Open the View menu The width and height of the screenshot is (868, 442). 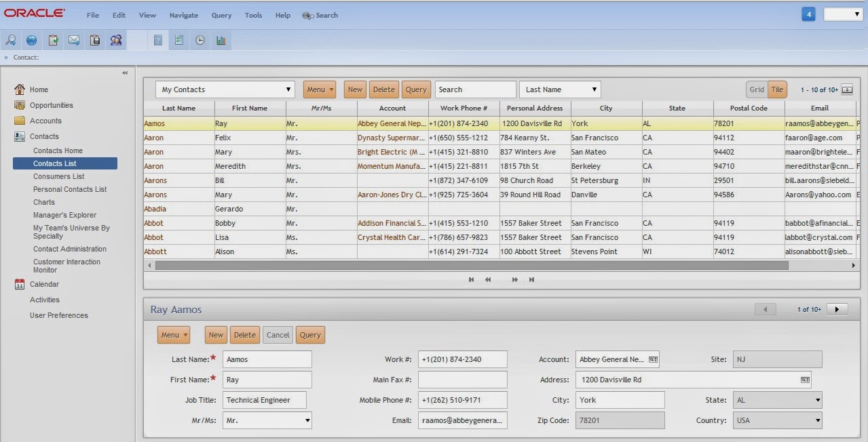pos(147,15)
